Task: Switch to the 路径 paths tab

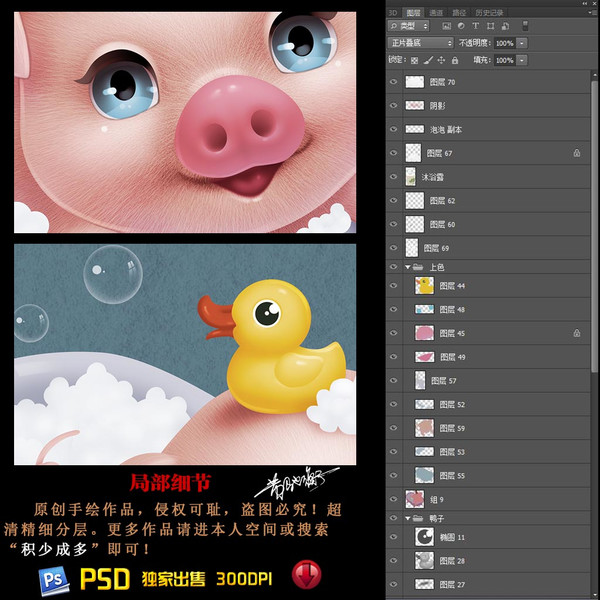Action: tap(459, 13)
